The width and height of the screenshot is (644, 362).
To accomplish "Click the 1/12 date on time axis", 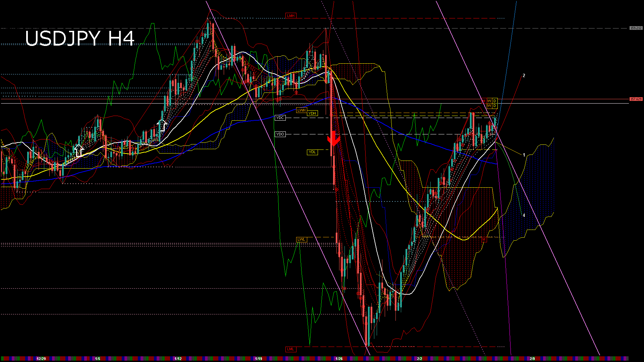I will click(178, 359).
